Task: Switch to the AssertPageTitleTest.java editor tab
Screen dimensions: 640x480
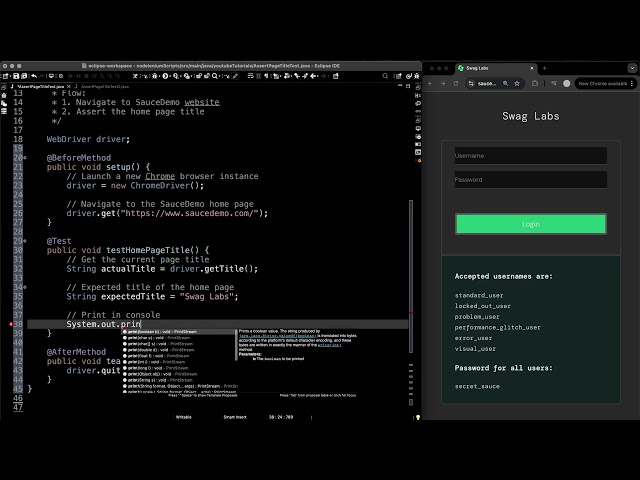Action: (40, 87)
